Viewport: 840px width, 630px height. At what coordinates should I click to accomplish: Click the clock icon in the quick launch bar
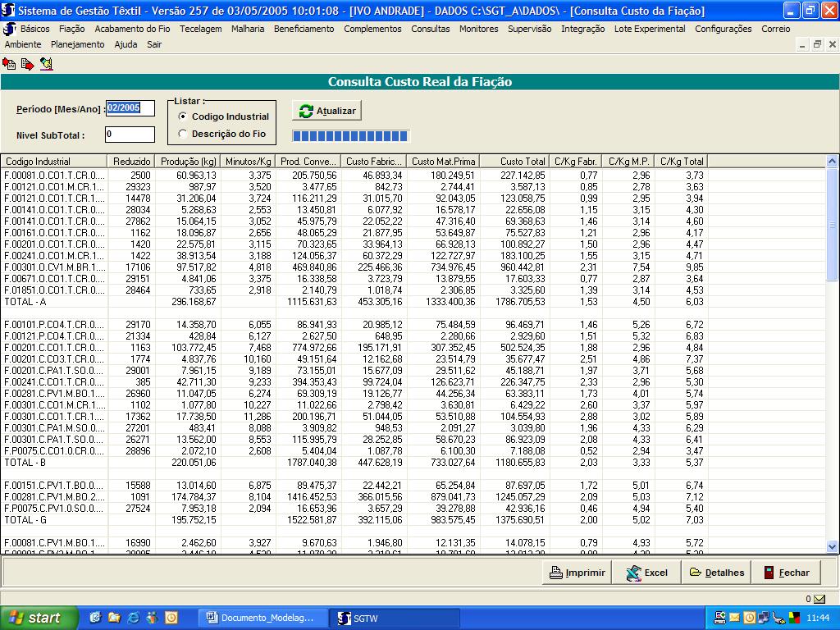coord(171,618)
